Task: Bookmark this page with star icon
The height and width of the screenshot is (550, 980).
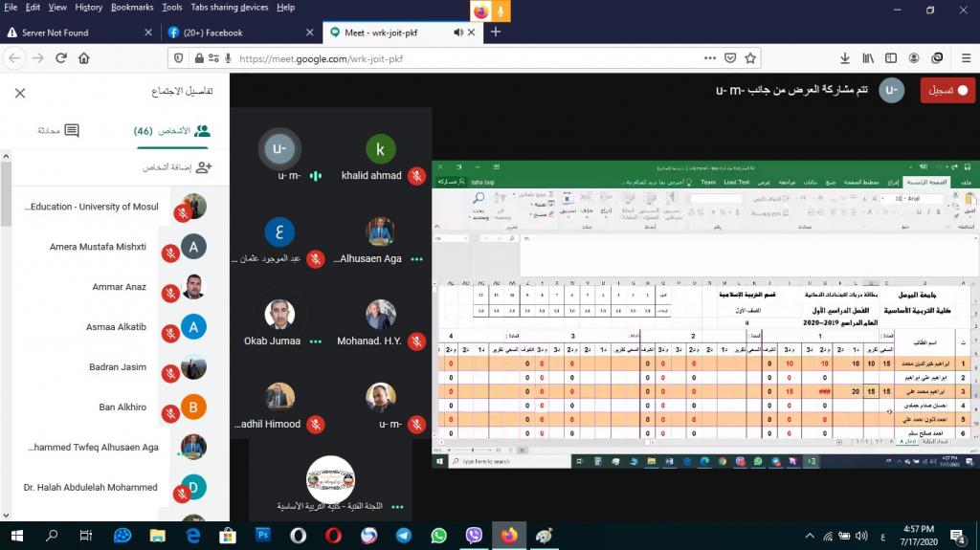Action: [749, 58]
